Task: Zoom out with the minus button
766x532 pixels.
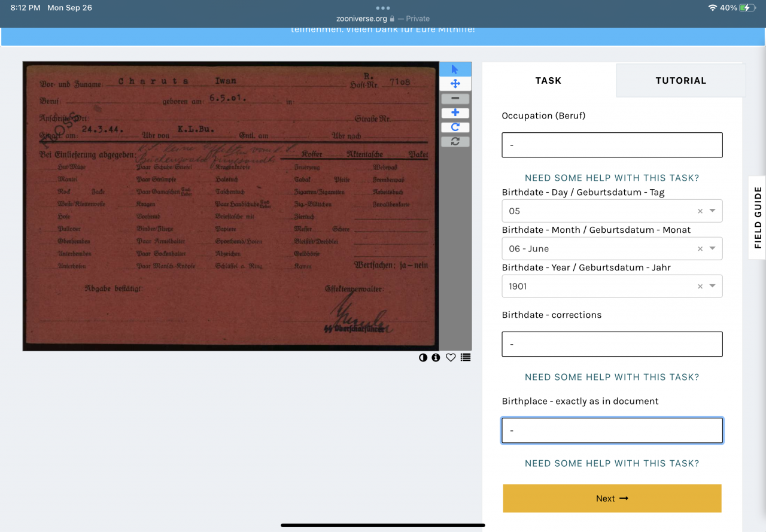Action: pos(455,99)
